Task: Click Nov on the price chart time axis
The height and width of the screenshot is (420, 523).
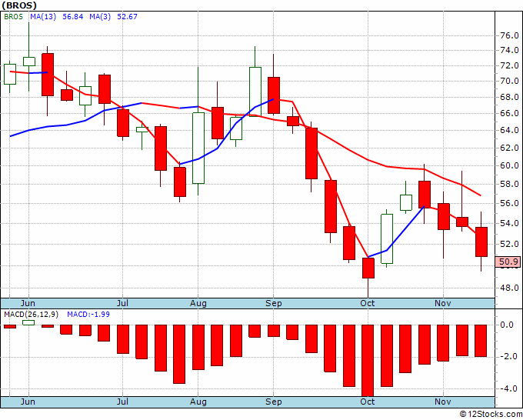Action: [443, 303]
